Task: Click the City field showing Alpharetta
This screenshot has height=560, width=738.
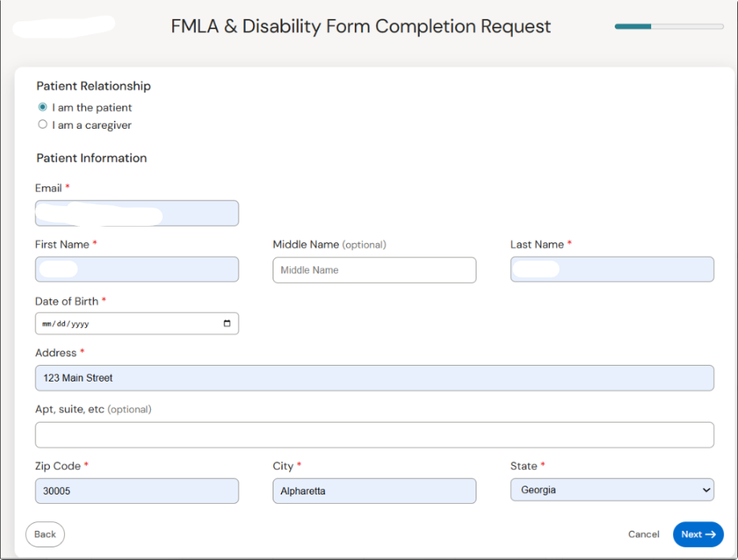Action: tap(374, 491)
